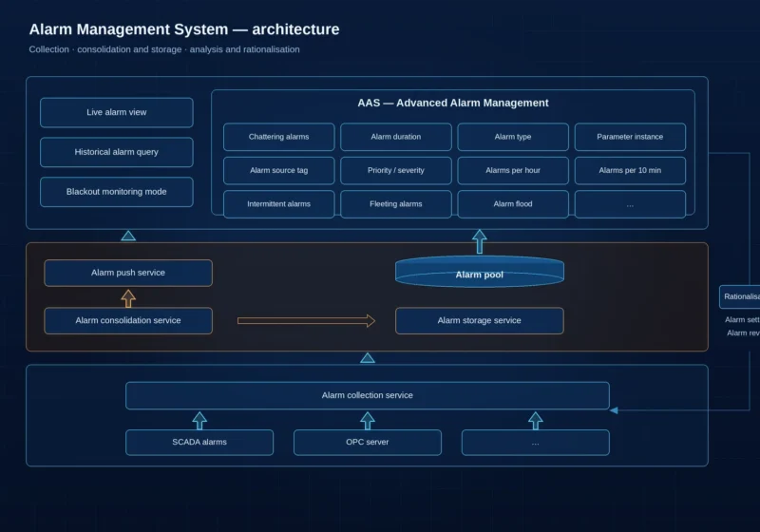
Task: Open Historical alarm query box
Action: tap(116, 152)
